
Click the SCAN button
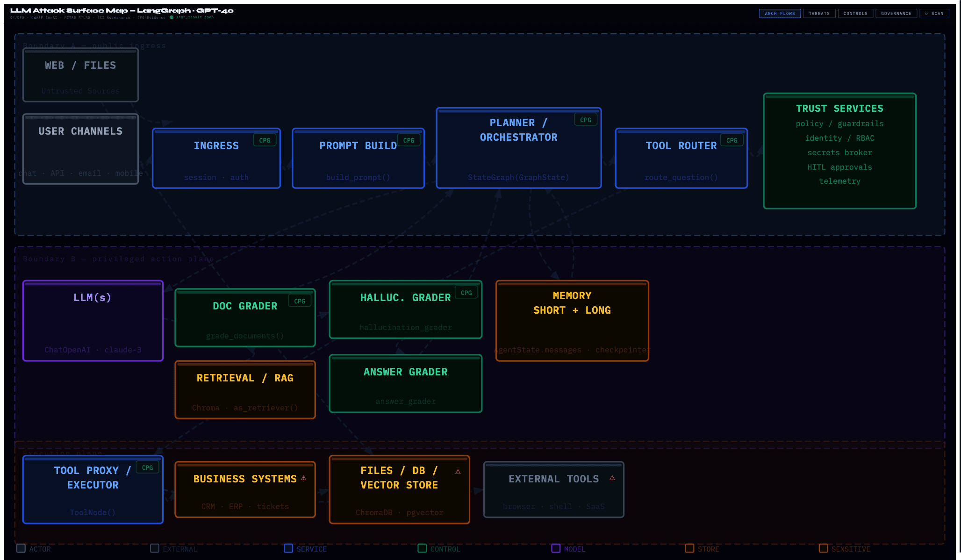click(934, 14)
